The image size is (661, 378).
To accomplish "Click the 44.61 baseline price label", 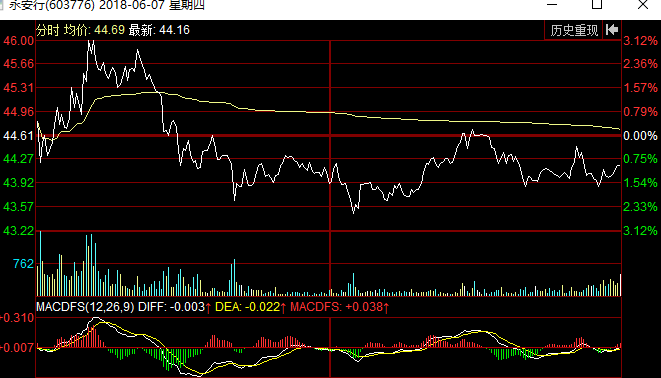I will [19, 136].
